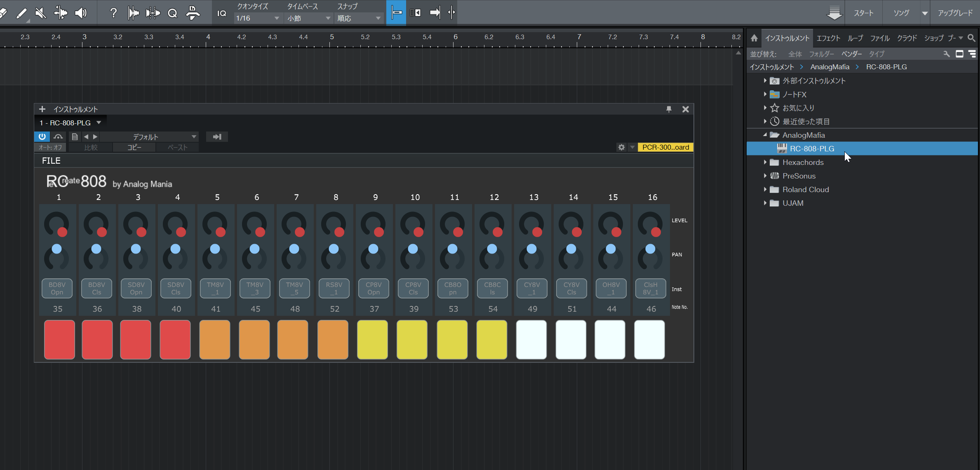The image size is (980, 470).
Task: Trigger the first red drum pad
Action: [59, 339]
